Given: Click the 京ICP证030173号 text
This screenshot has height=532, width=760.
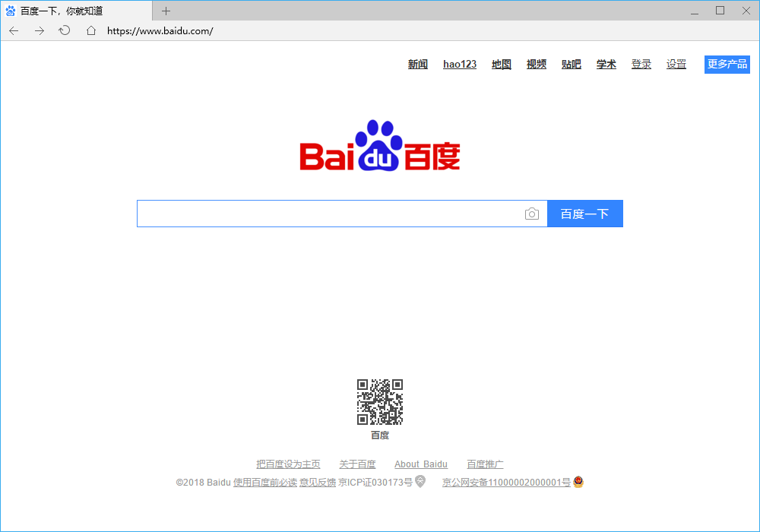Looking at the screenshot, I should pyautogui.click(x=375, y=482).
